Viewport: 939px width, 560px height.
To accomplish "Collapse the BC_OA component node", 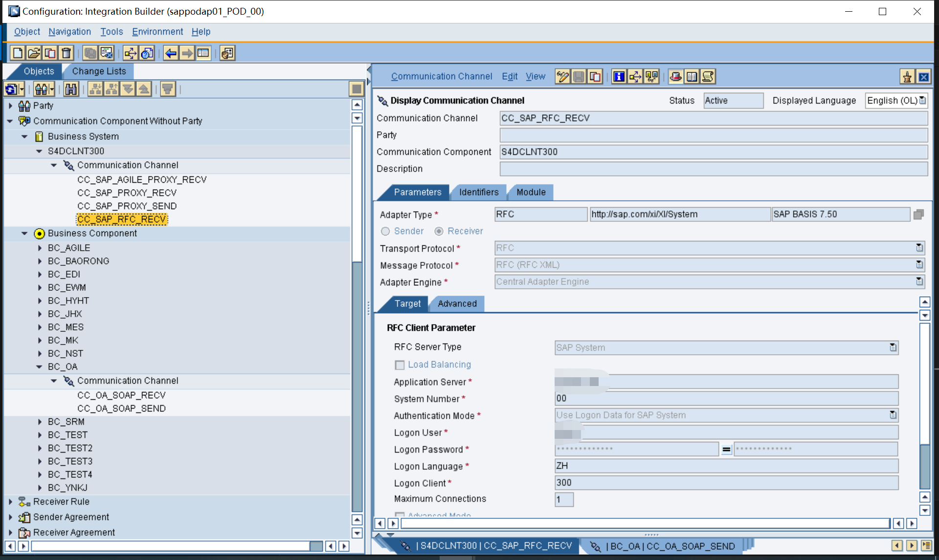I will 40,366.
